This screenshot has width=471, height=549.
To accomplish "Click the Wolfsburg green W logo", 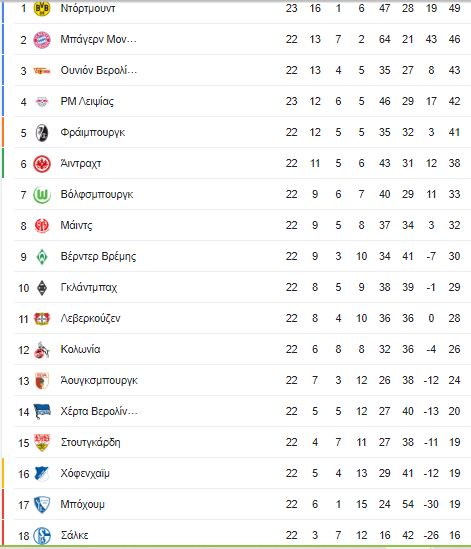I will pyautogui.click(x=42, y=195).
